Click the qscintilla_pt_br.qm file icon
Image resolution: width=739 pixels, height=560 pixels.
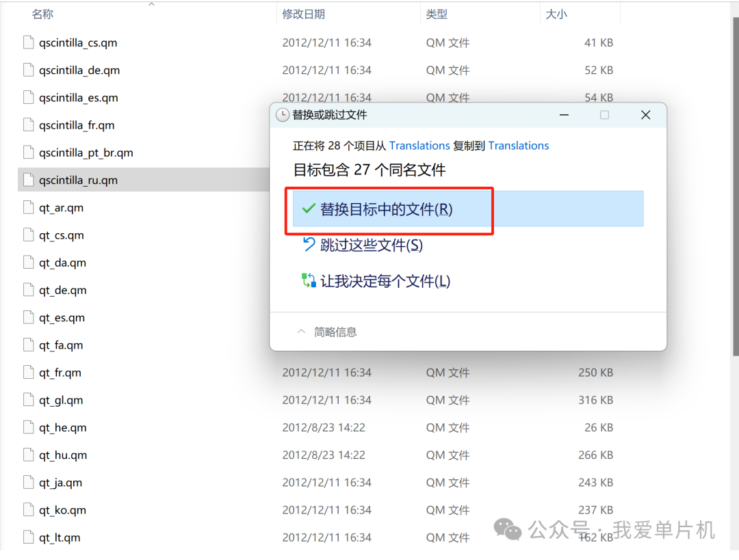[29, 152]
